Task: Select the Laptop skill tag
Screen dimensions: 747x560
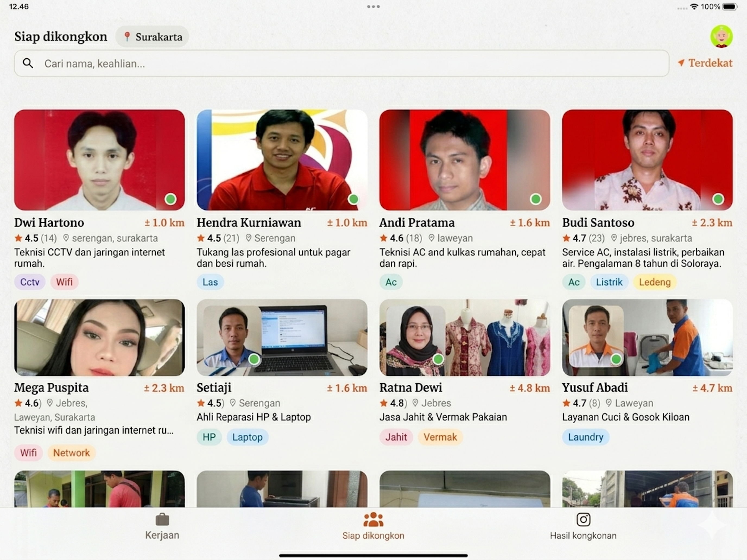Action: pos(247,437)
